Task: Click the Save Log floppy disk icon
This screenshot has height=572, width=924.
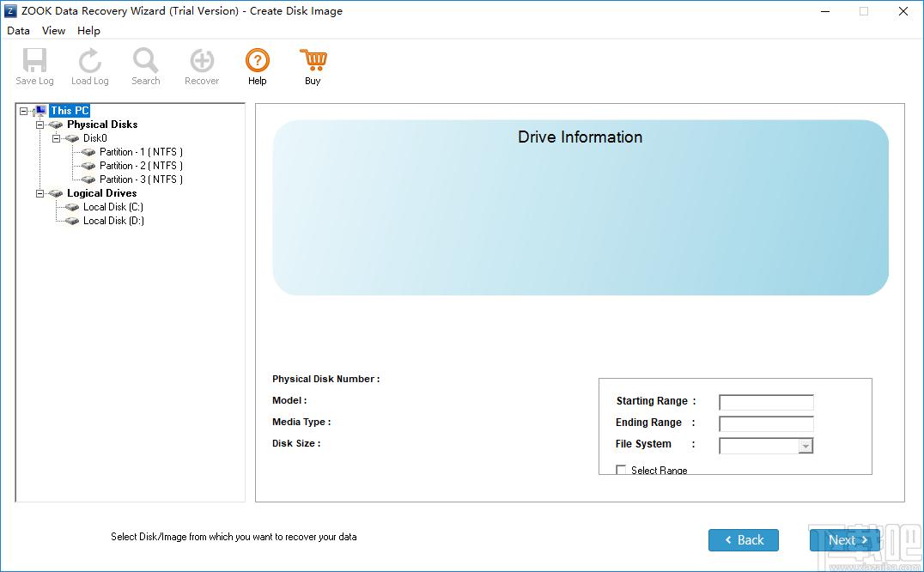Action: tap(34, 60)
